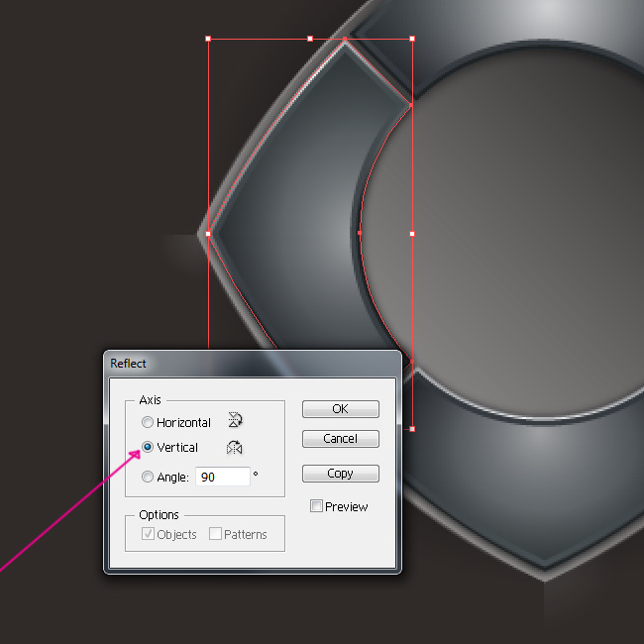
Task: Click the top-left bounding box handle
Action: [x=208, y=39]
